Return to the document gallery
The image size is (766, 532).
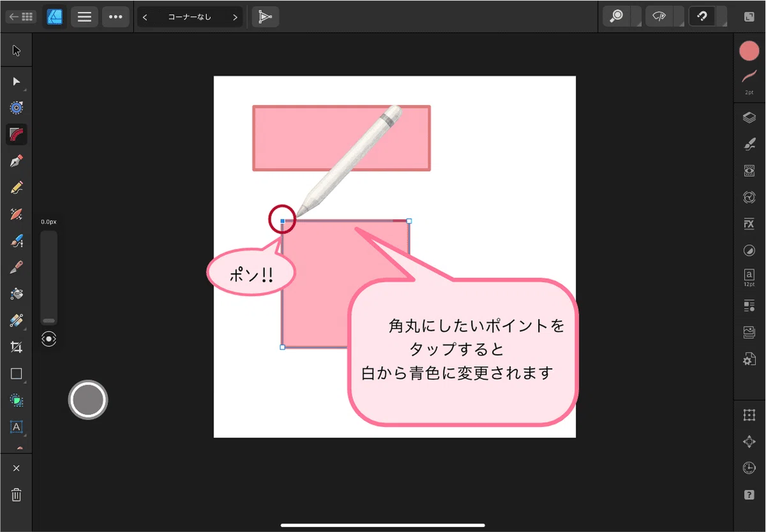(x=21, y=17)
